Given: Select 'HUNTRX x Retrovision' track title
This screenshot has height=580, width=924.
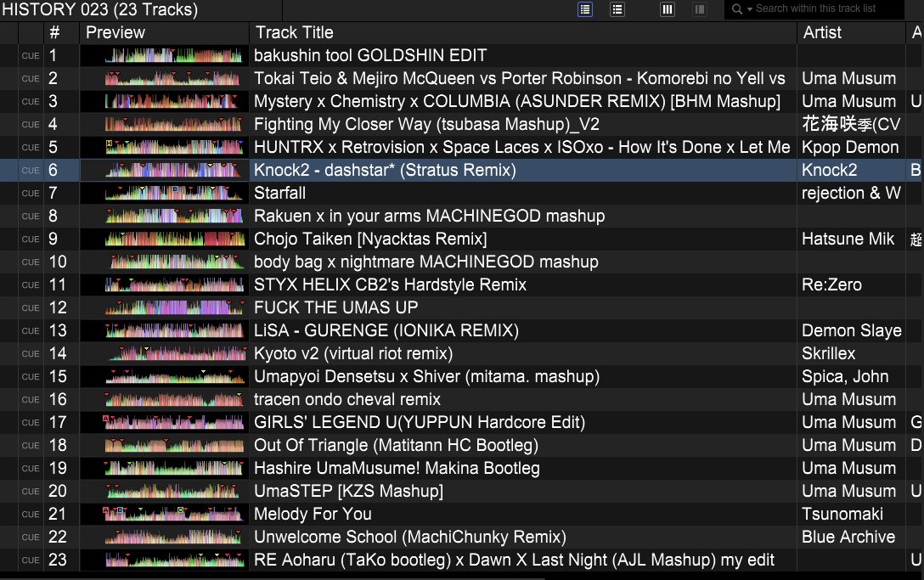Looking at the screenshot, I should (x=522, y=148).
